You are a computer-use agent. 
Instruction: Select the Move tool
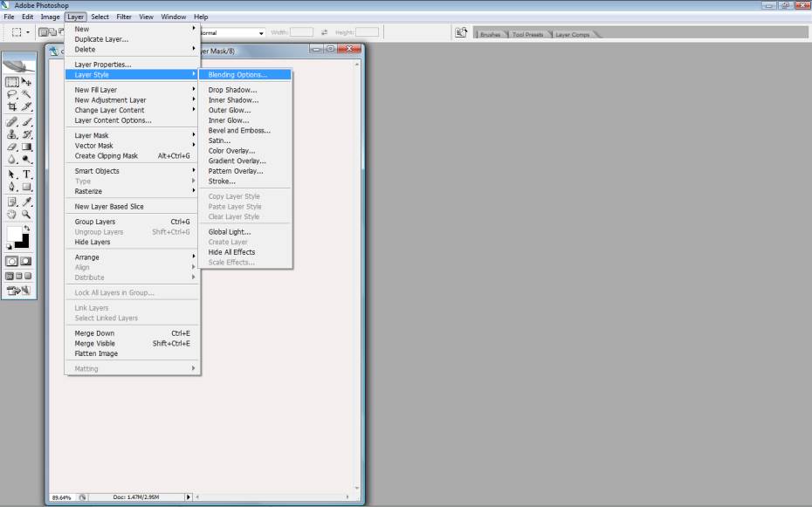tap(26, 82)
